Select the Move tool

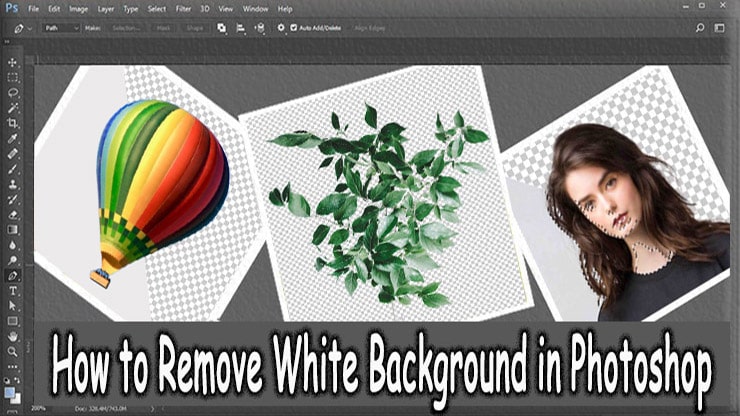12,62
